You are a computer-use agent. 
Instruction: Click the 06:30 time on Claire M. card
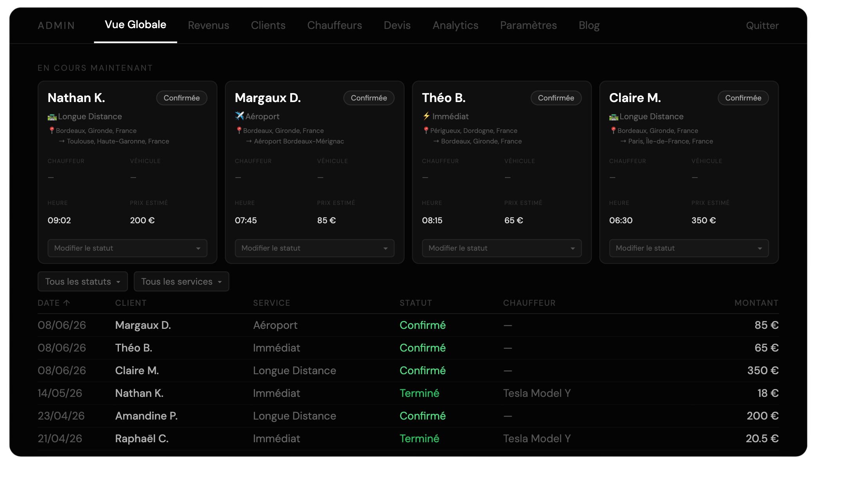[621, 221]
